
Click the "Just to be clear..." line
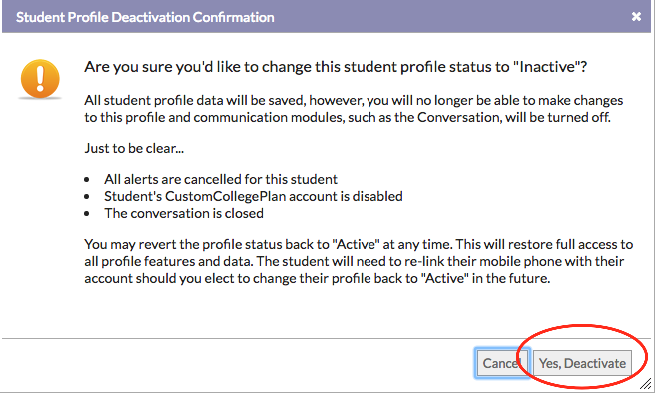[134, 148]
